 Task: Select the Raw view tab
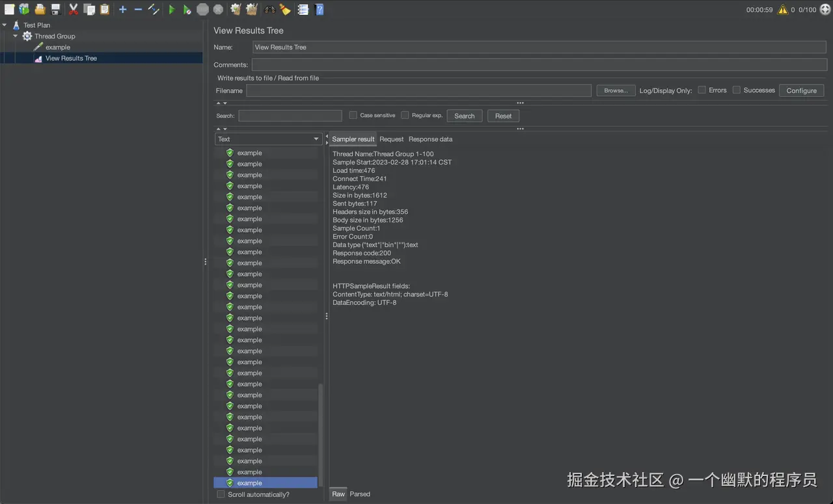tap(338, 494)
